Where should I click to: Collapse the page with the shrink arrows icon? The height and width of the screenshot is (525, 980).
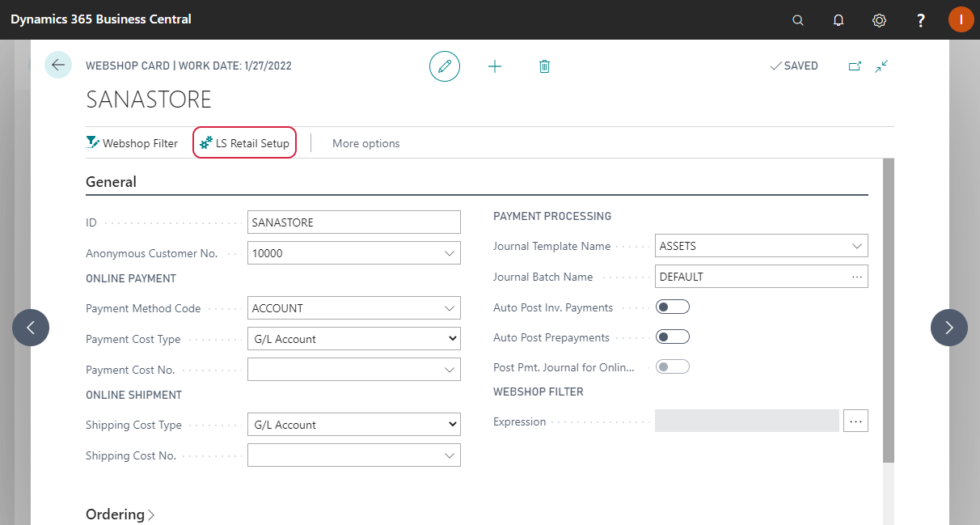pos(882,66)
